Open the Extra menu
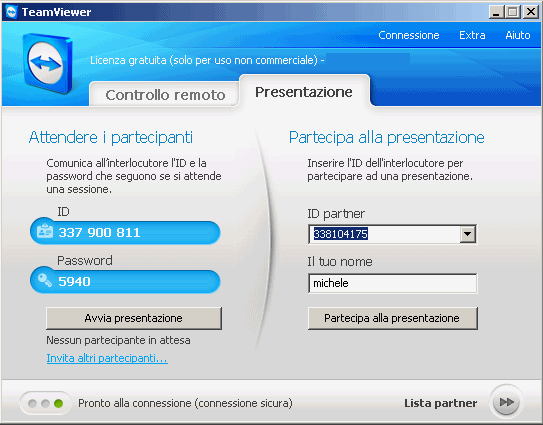Viewport: 543px width, 425px height. [x=472, y=35]
